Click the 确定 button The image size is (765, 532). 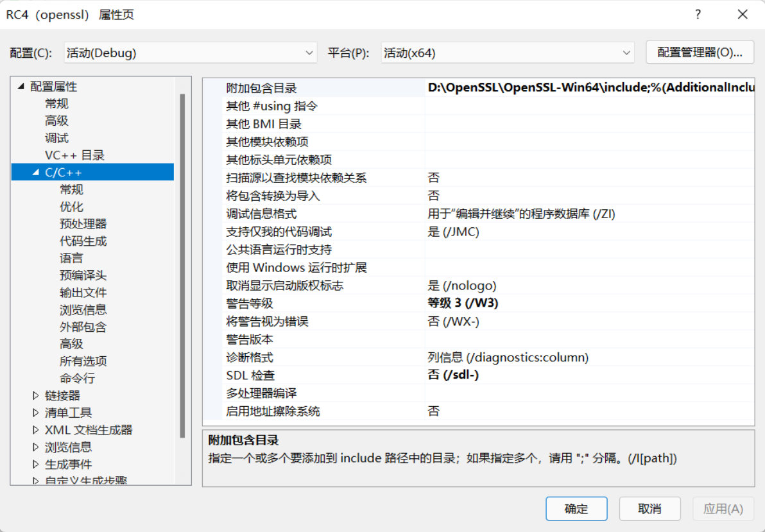(576, 508)
